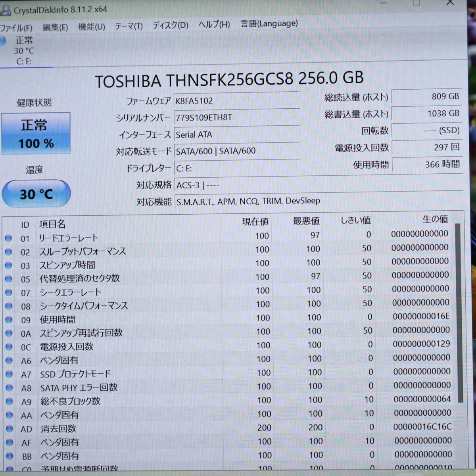
Task: Click the SMART attribute list vertical scrollbar
Action: coord(459,313)
